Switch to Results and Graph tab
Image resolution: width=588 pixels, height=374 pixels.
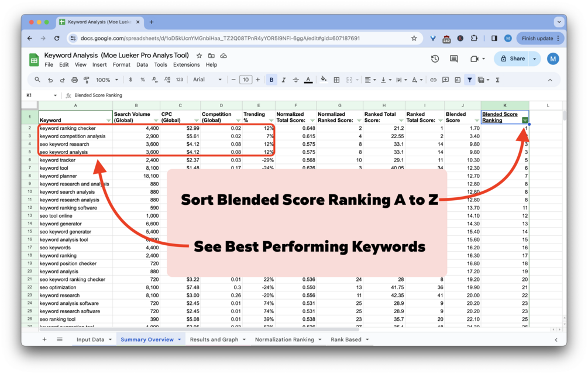(214, 339)
